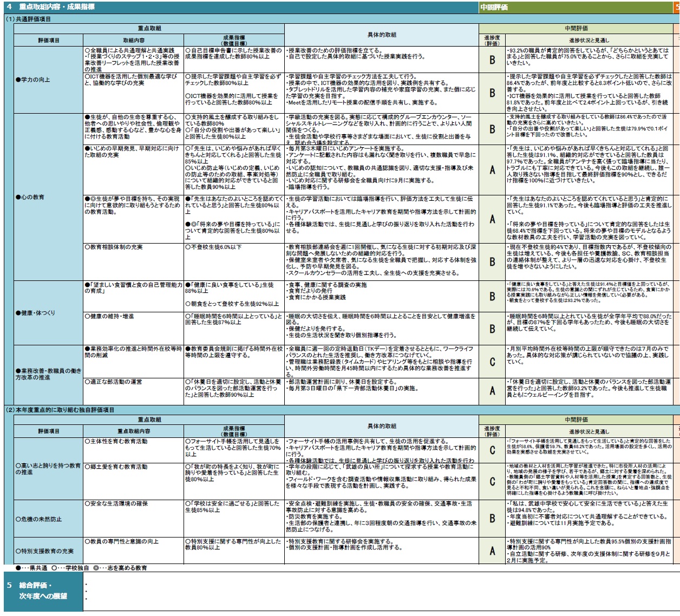Viewport: 680px width, 616px height.
Task: Select the "○高い志と誇りを持つ教育の推進" cell
Action: coord(48,469)
